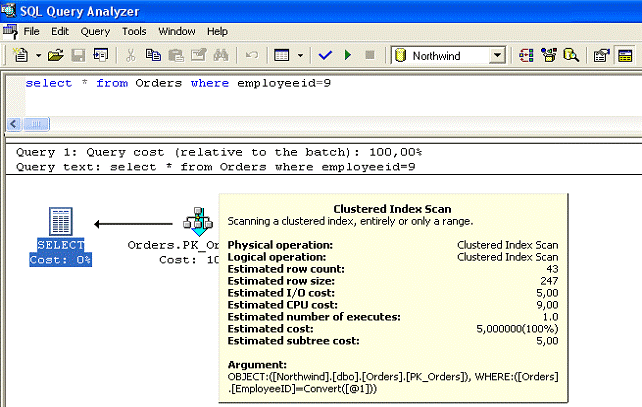Image resolution: width=642 pixels, height=407 pixels.
Task: Click the Clustered Index Scan plan node
Action: [x=196, y=222]
